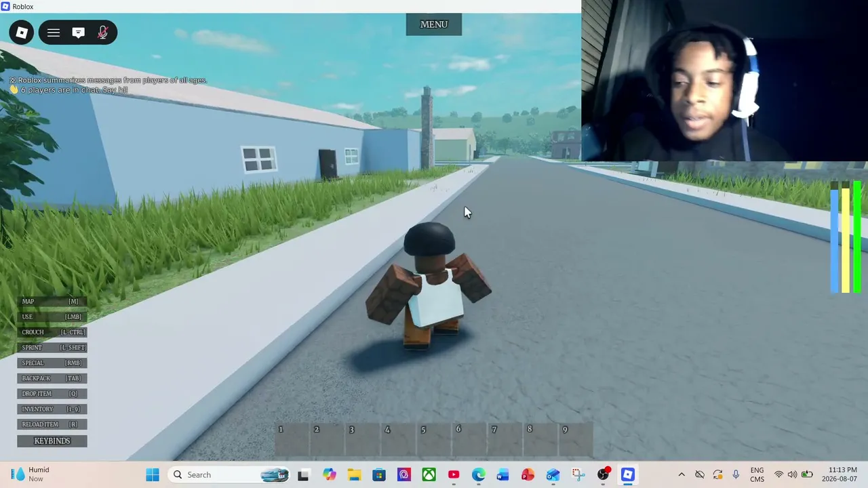Select inventory slot 1
Image resolution: width=868 pixels, height=488 pixels.
point(292,439)
